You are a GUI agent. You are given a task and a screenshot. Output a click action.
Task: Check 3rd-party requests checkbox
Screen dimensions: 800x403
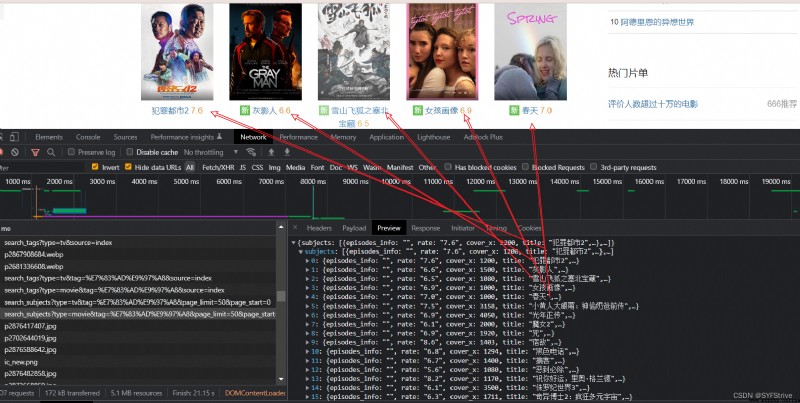click(593, 167)
